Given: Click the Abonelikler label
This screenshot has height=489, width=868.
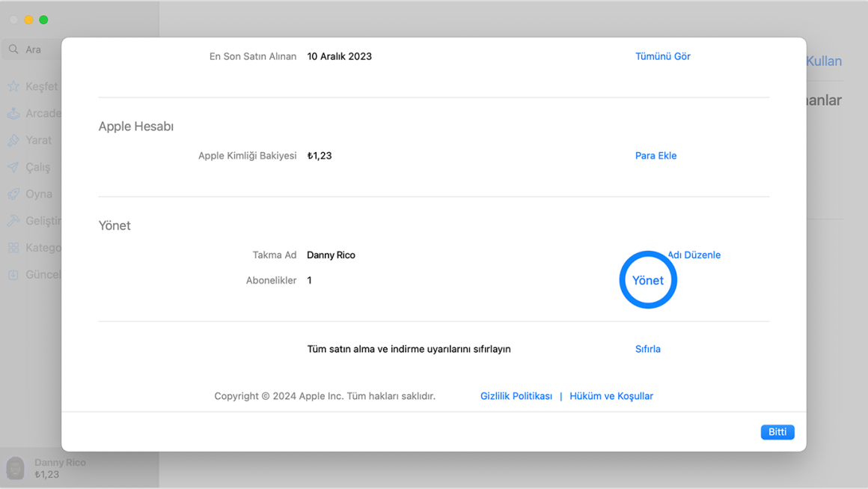Looking at the screenshot, I should (271, 280).
